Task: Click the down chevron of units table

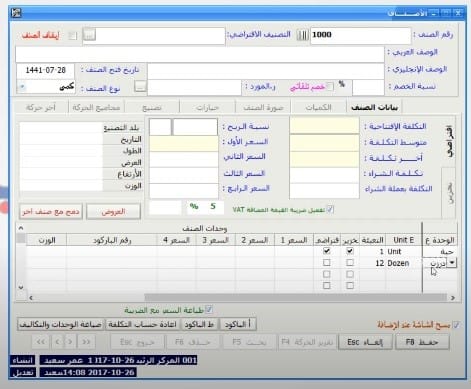Action: [21, 287]
